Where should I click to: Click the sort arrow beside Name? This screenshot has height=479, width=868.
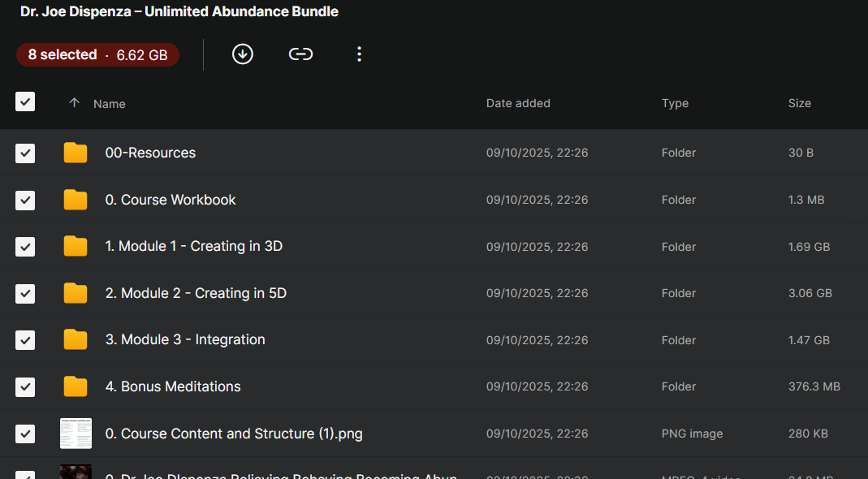(x=75, y=103)
